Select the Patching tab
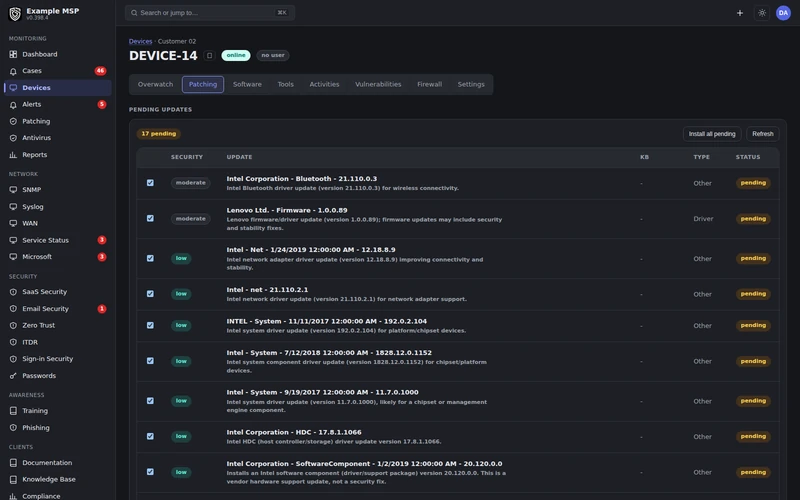This screenshot has width=800, height=500. 203,84
